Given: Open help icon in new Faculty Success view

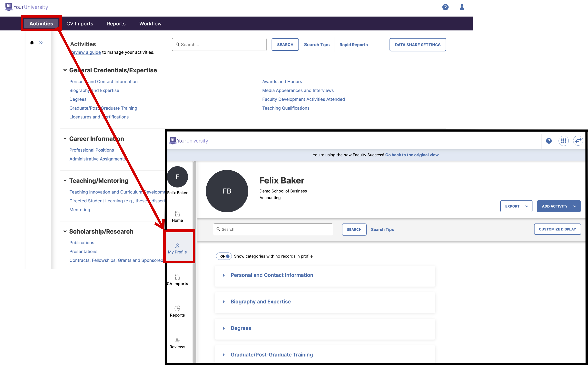Looking at the screenshot, I should pos(549,141).
